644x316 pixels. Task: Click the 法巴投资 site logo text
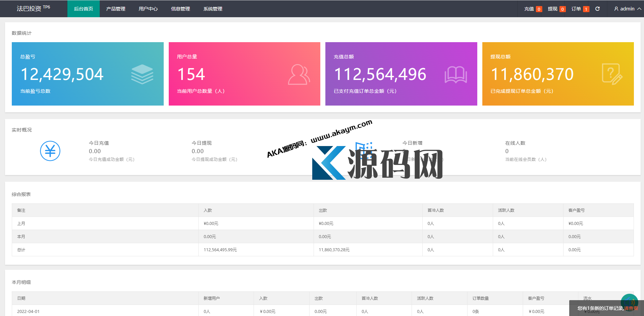coord(29,9)
